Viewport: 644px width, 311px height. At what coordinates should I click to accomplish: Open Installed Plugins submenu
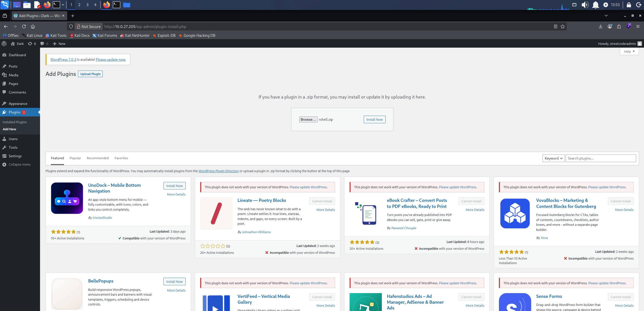click(15, 122)
